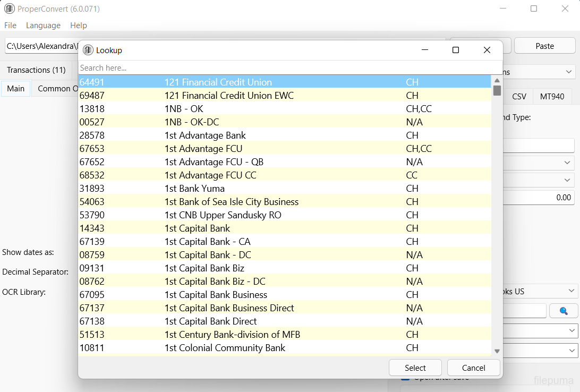Toggle the Open after save checkbox
580x392 pixels.
point(405,378)
